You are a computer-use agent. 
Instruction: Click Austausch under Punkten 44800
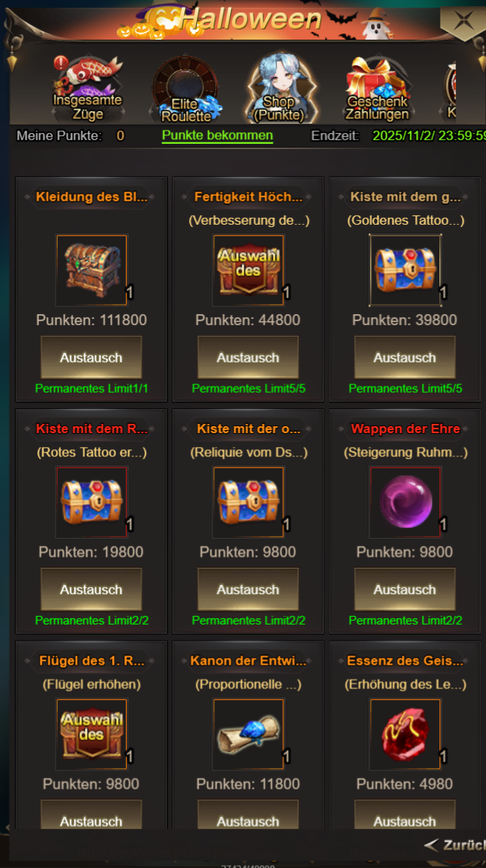(248, 357)
